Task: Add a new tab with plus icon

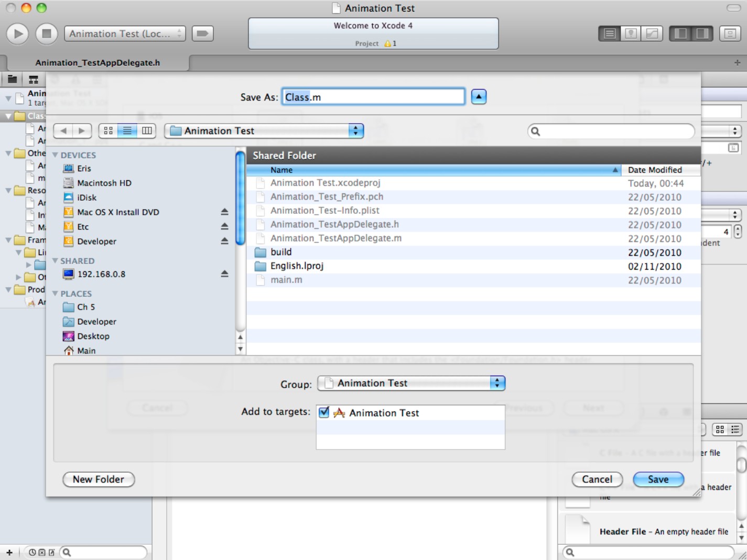Action: coord(737,62)
